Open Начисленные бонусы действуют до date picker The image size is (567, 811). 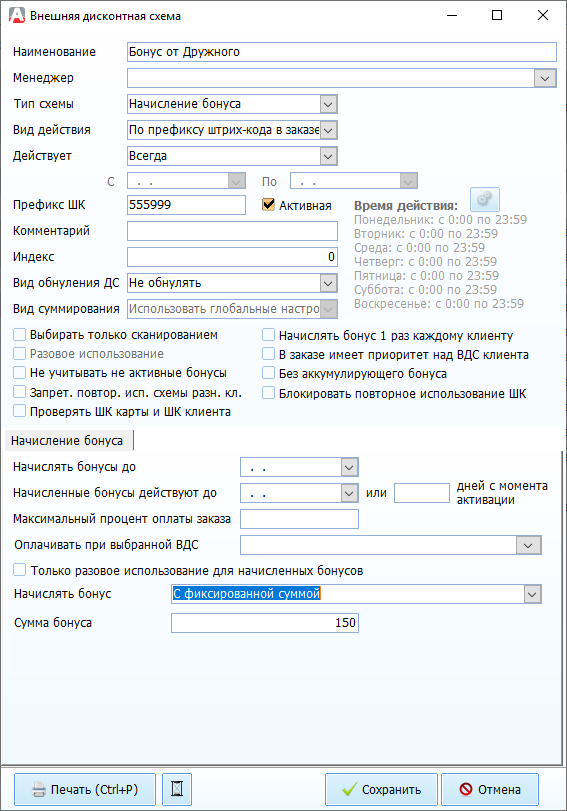click(x=349, y=493)
